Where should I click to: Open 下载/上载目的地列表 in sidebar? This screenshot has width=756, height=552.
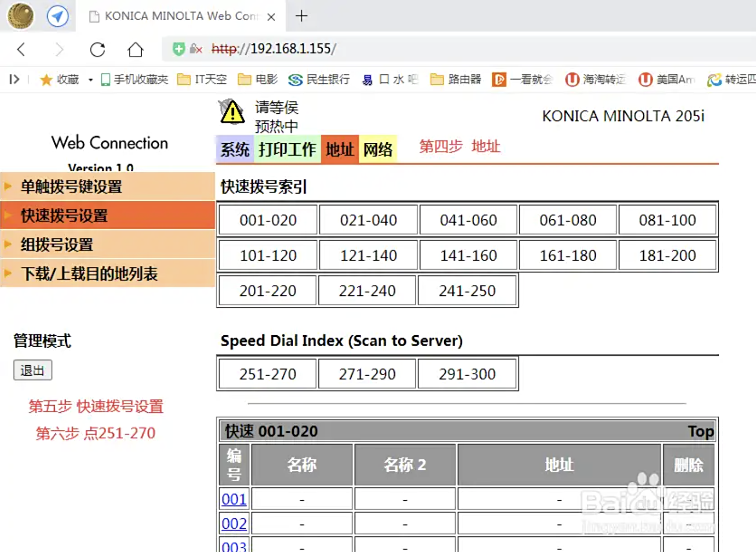click(108, 273)
